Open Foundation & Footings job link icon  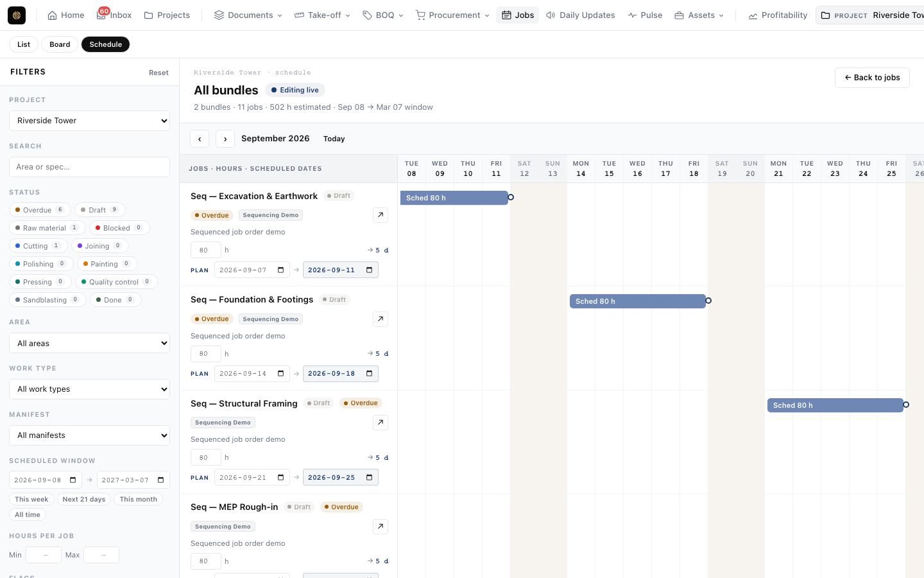[x=381, y=319]
